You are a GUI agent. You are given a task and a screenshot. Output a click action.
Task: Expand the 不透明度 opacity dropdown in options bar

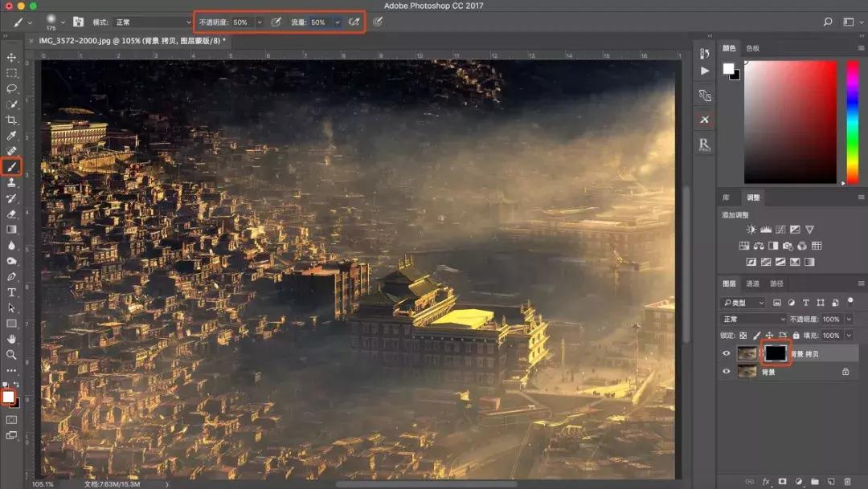point(260,22)
